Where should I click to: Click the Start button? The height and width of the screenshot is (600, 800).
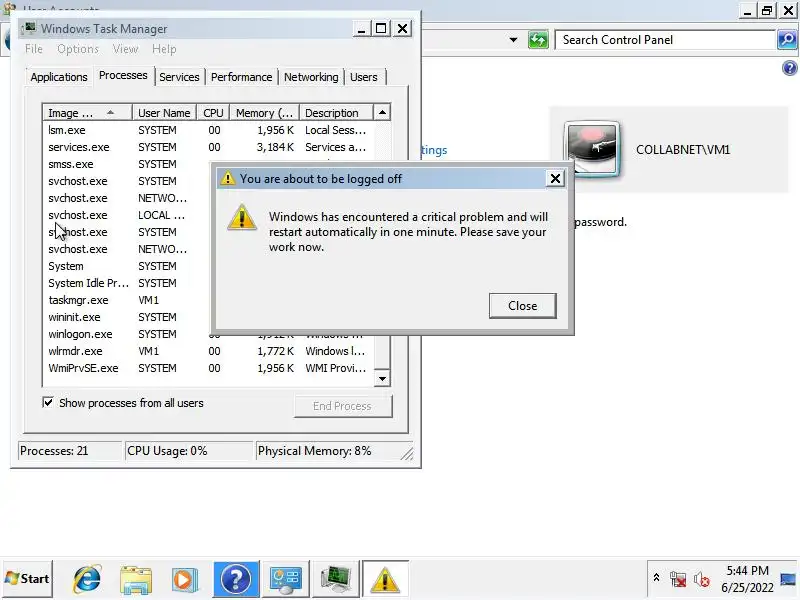(27, 579)
